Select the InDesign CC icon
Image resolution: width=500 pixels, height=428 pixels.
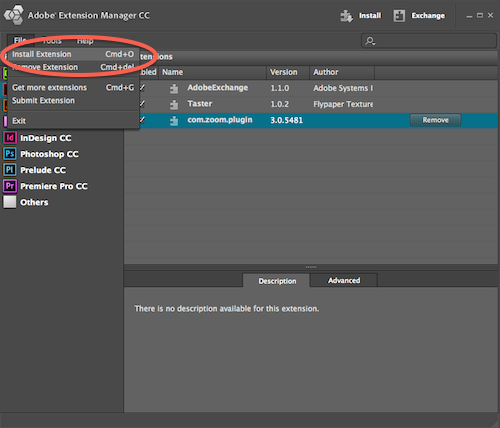[x=10, y=138]
